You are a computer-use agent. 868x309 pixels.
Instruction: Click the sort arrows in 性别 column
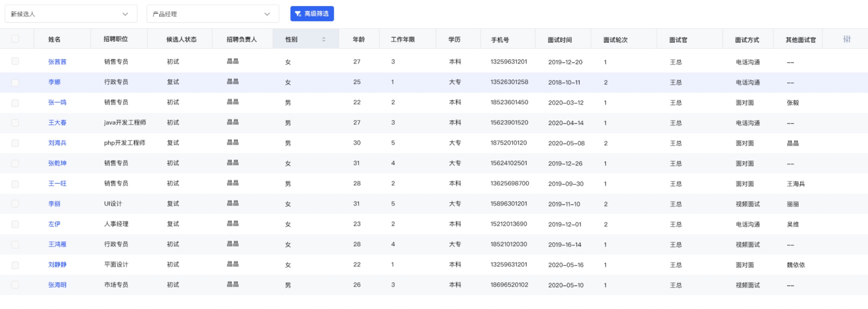[x=324, y=39]
